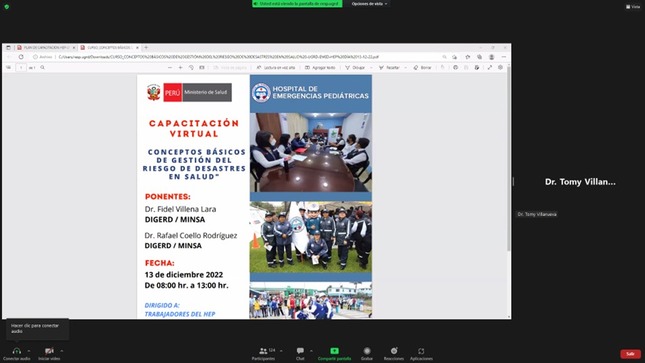
Task: Close the CURSO CONCEPTOS BASICOS tab
Action: pos(137,48)
